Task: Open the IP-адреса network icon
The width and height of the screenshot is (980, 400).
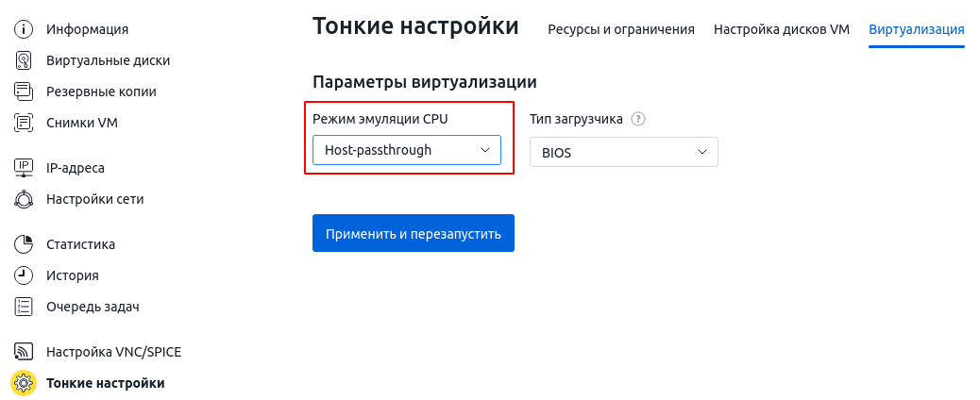Action: pos(23,168)
